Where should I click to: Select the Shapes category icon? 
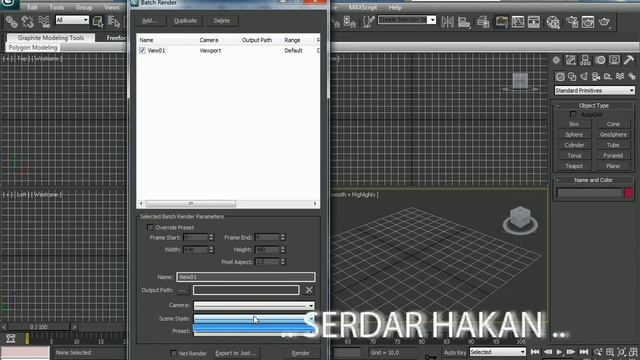coord(572,76)
